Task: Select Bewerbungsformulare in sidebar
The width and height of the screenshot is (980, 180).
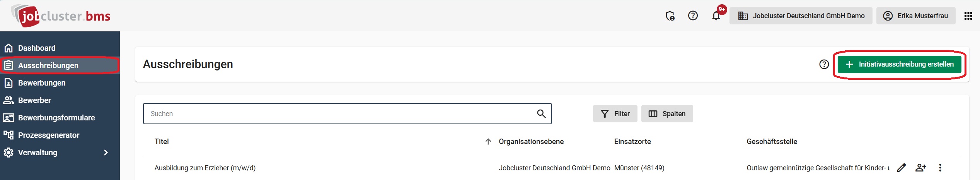Action: pyautogui.click(x=56, y=118)
